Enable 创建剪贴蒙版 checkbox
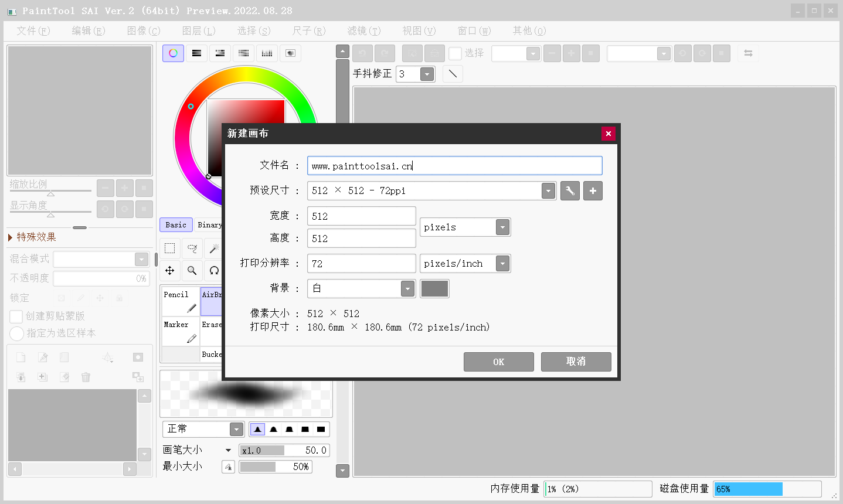Viewport: 843px width, 504px height. point(16,316)
